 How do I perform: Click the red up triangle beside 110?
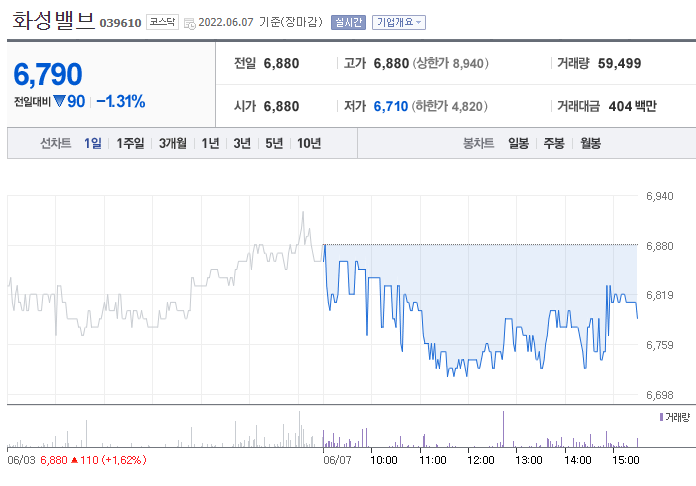click(x=75, y=460)
